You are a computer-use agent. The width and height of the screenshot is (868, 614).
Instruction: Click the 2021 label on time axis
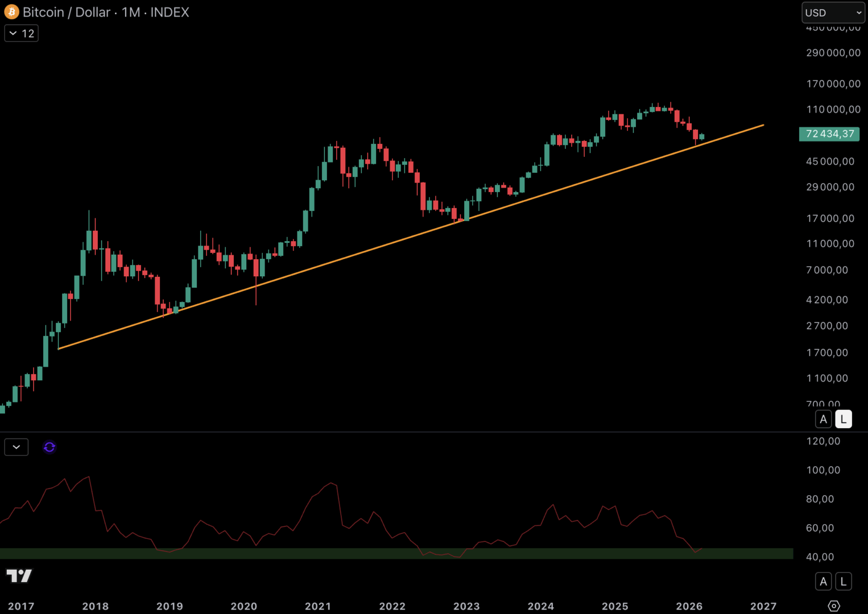pos(318,606)
